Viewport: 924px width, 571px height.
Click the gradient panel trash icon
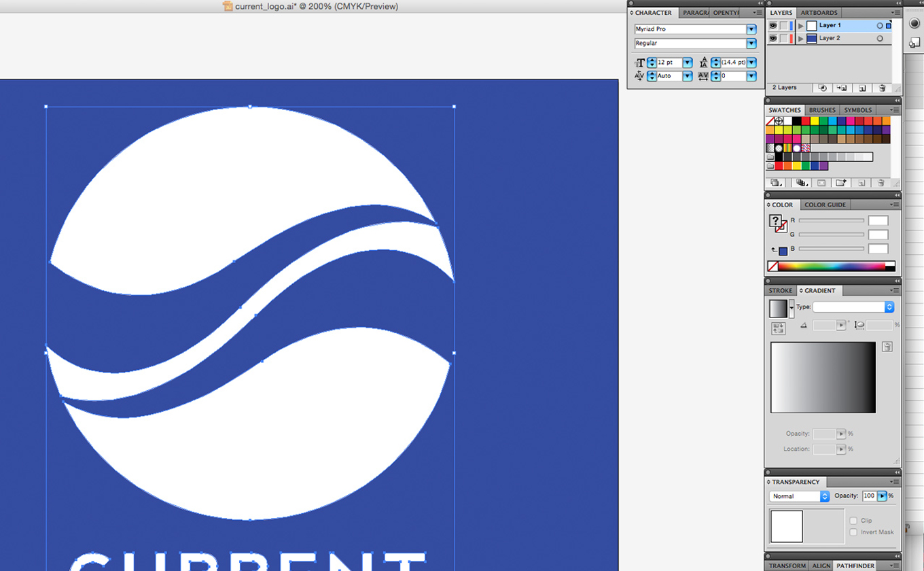[x=887, y=347]
